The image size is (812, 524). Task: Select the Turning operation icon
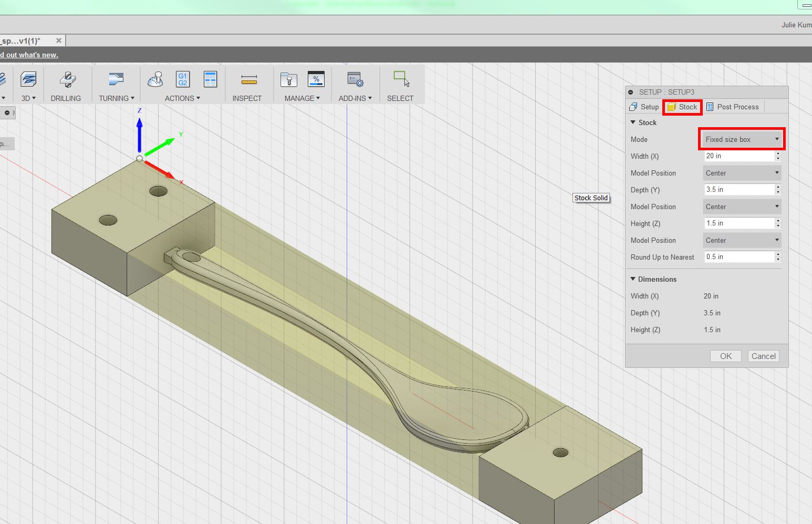click(x=116, y=80)
